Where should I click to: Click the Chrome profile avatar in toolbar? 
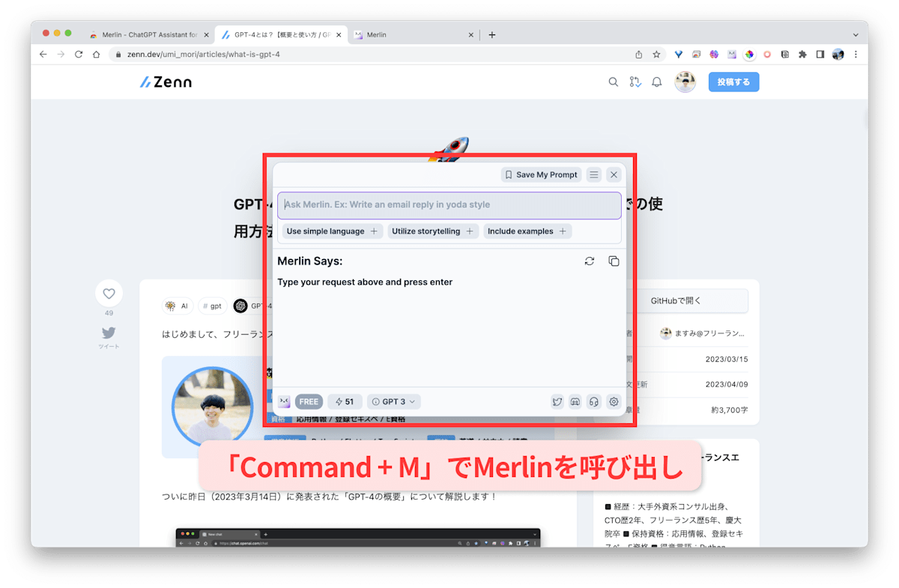pyautogui.click(x=838, y=55)
